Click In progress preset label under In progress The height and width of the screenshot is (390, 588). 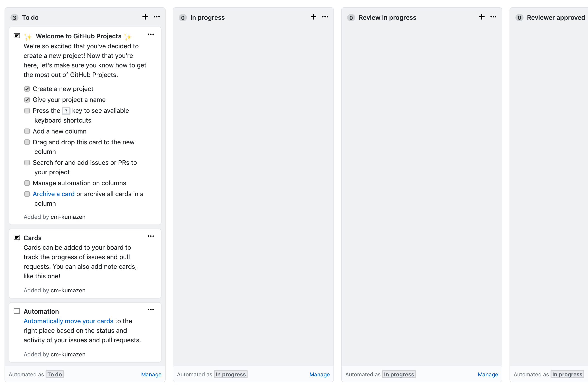coord(231,374)
